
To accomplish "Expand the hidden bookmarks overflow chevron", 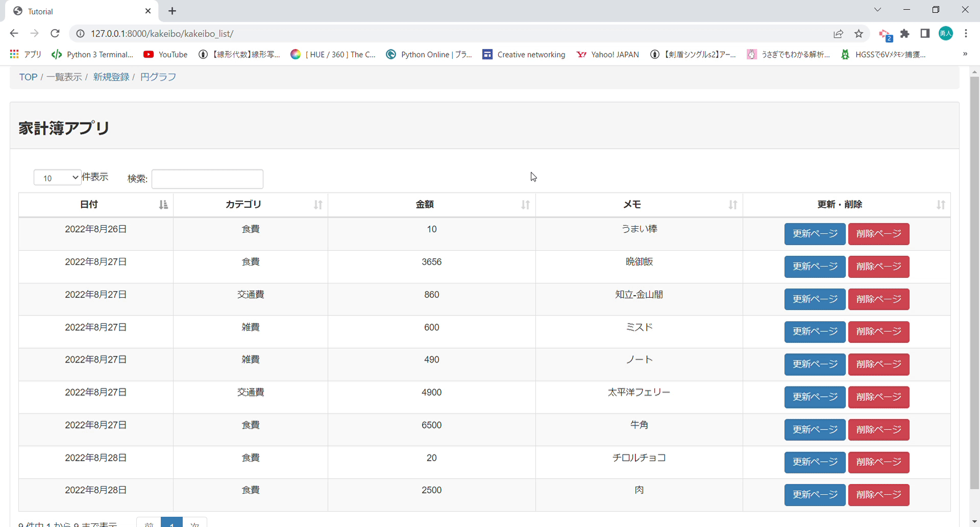I will pos(965,54).
